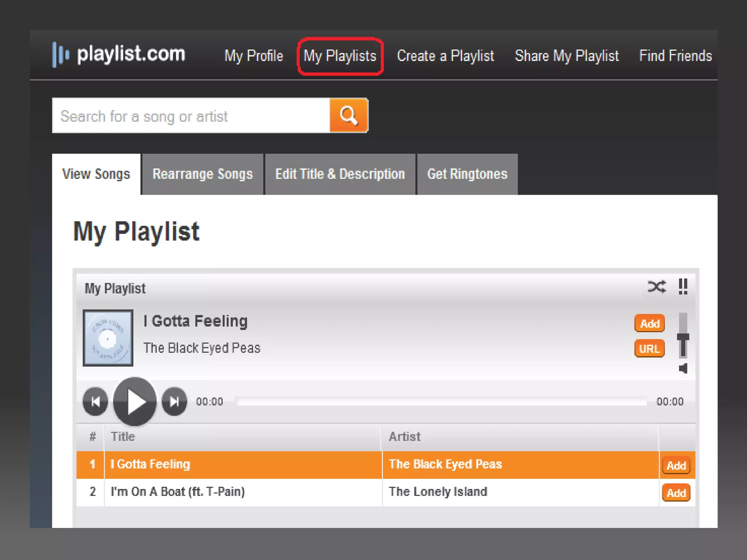This screenshot has height=560, width=747.
Task: Open the My Playlists menu item
Action: (340, 56)
